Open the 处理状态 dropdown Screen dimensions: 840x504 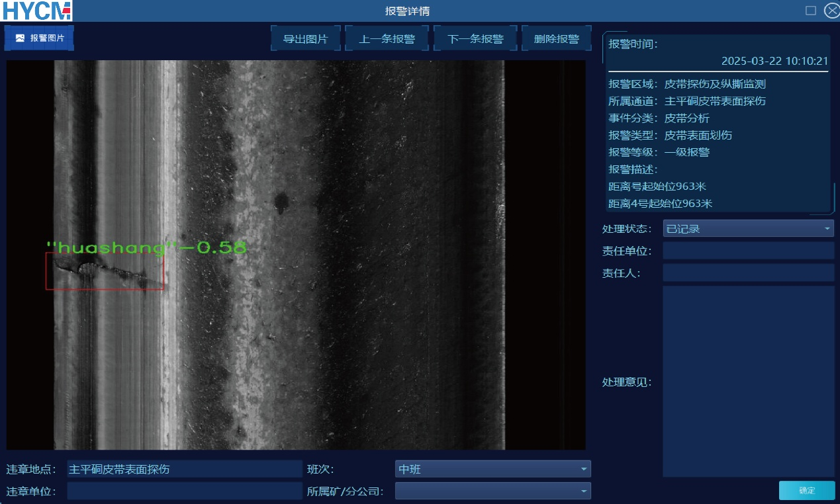(x=749, y=229)
